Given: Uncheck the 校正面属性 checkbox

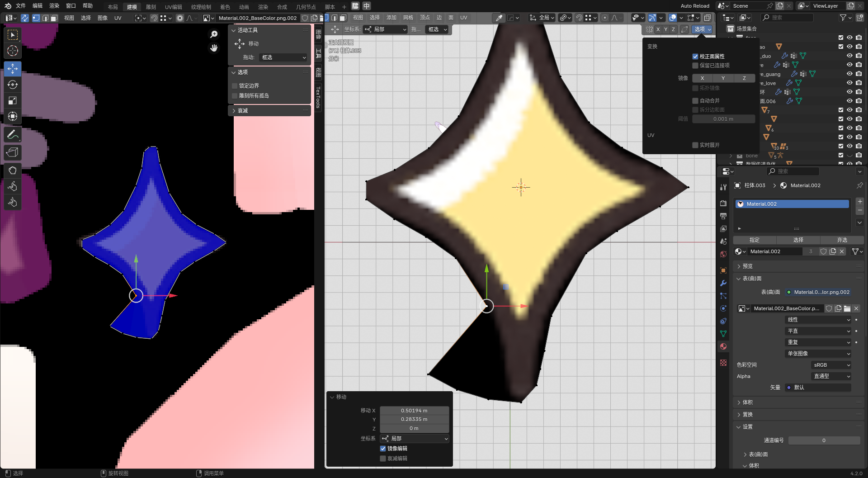Looking at the screenshot, I should (695, 57).
